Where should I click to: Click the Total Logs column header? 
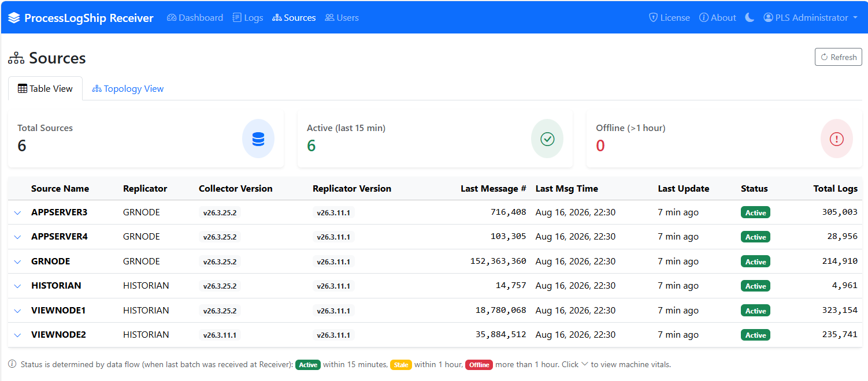coord(836,188)
